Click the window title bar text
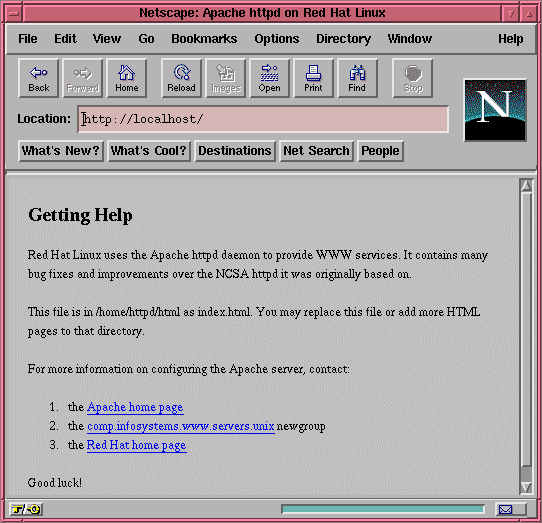This screenshot has width=542, height=523. coord(262,13)
